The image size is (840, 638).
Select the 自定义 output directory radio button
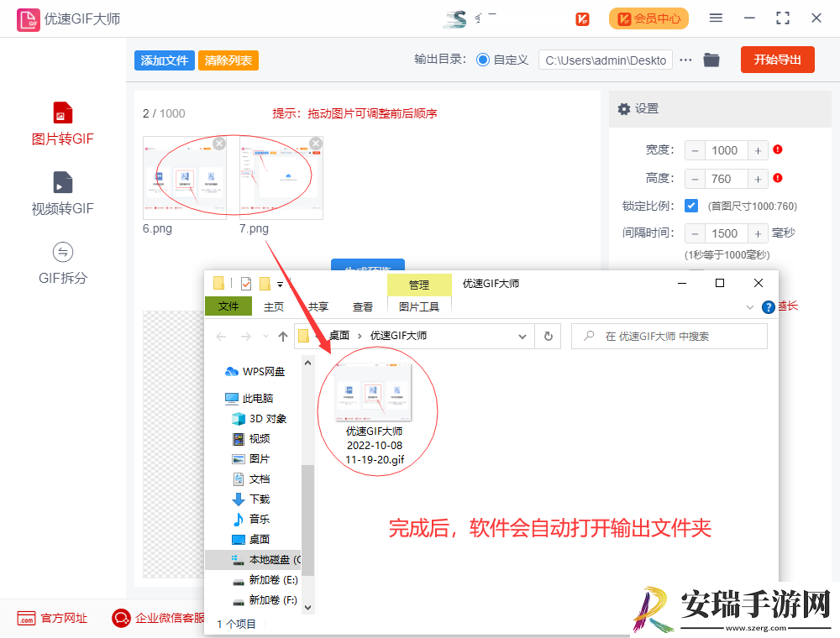tap(483, 60)
